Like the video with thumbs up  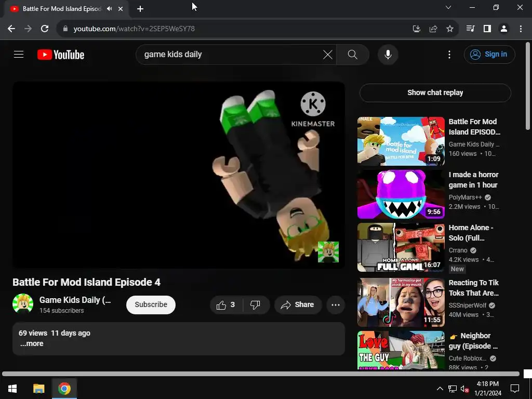click(227, 304)
